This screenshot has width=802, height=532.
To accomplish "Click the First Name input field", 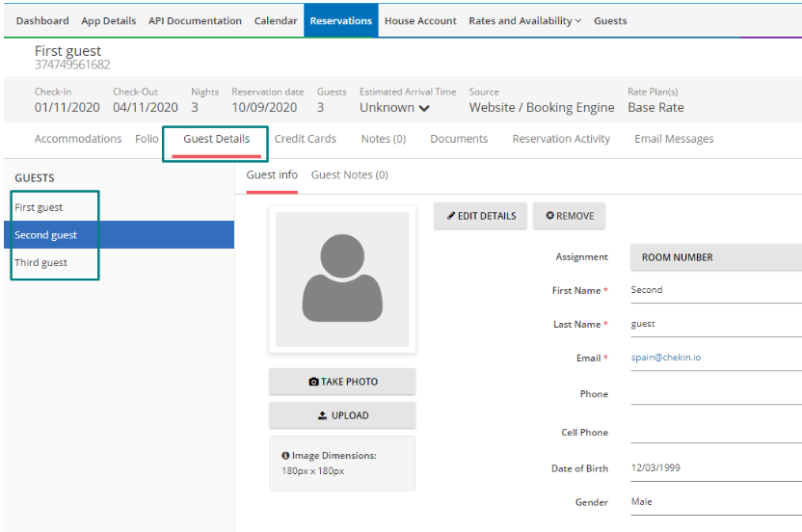I will pos(714,290).
